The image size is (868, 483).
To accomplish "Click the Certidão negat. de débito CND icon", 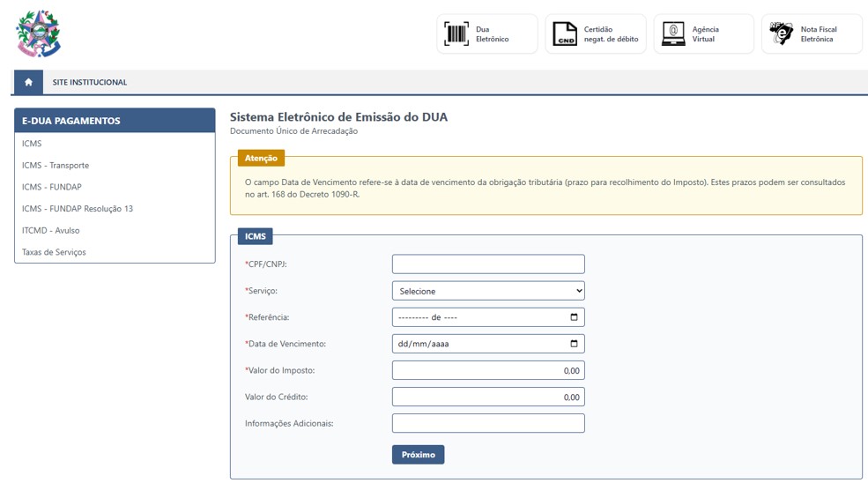I will click(x=565, y=34).
